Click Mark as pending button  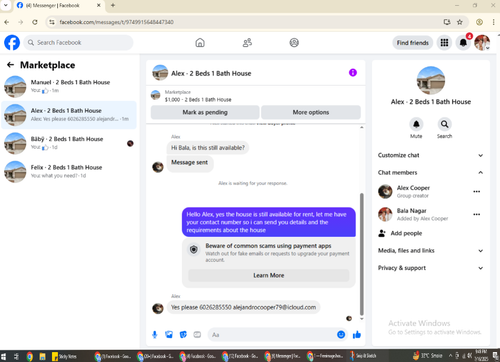[205, 112]
